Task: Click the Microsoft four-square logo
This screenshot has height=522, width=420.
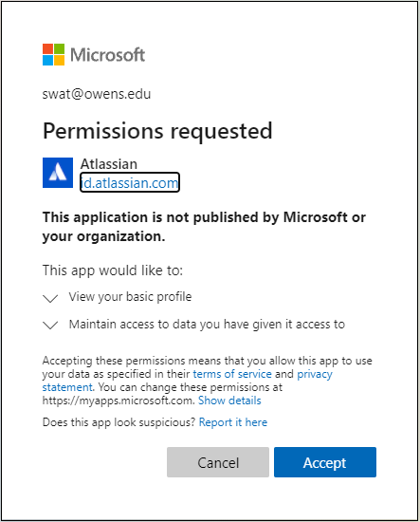Action: click(53, 55)
